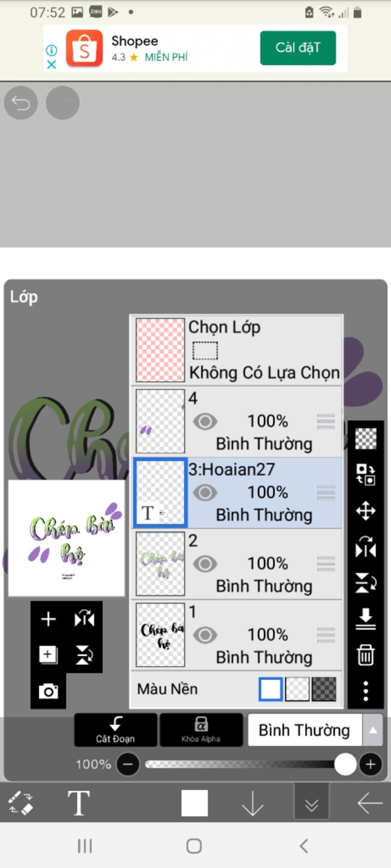This screenshot has height=868, width=391.
Task: Select the Chọn Lớp selection layer row
Action: [237, 350]
